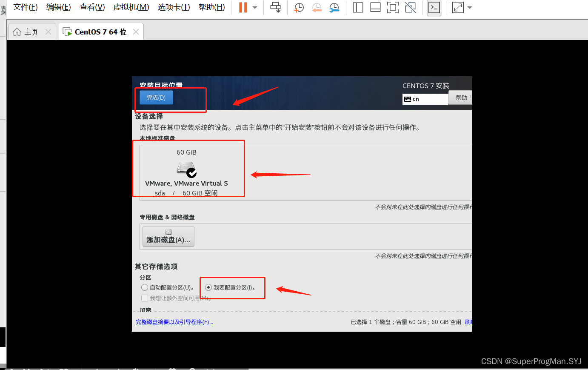Click the 完成(D) button
The image size is (588, 370).
coord(156,98)
